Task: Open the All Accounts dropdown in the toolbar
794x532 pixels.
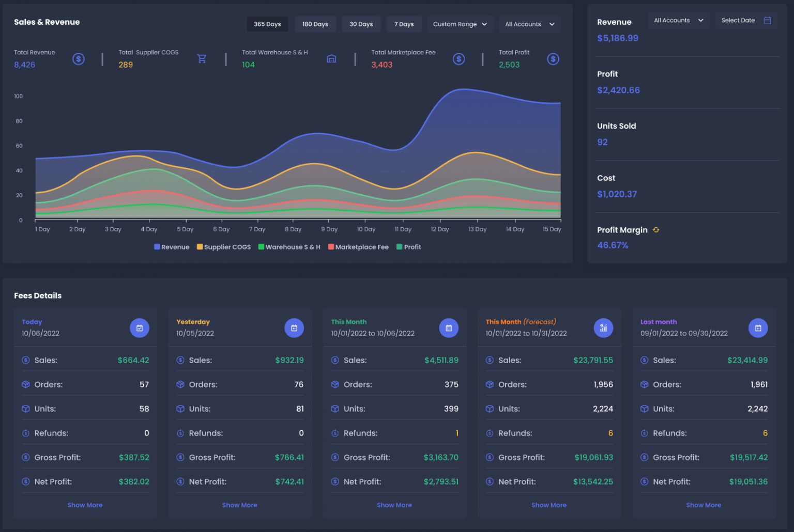Action: tap(529, 24)
